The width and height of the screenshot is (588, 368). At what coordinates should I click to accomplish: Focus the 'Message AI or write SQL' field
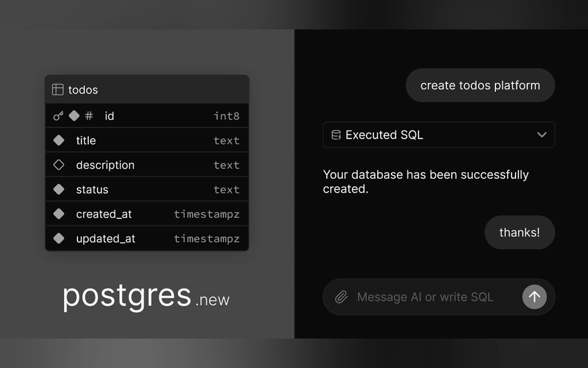pyautogui.click(x=425, y=297)
